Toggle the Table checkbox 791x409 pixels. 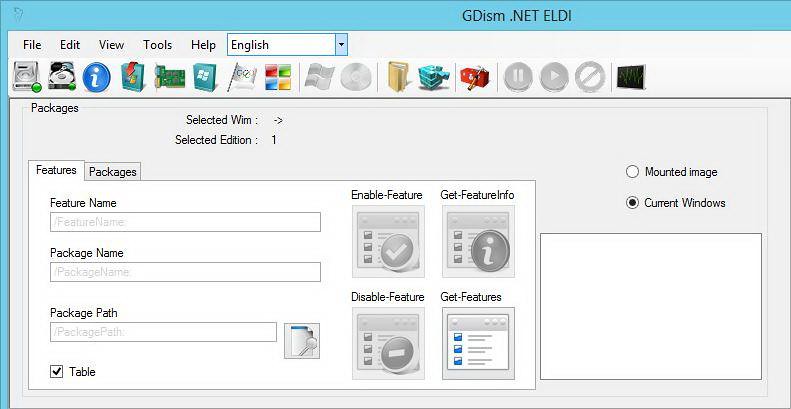[x=56, y=372]
